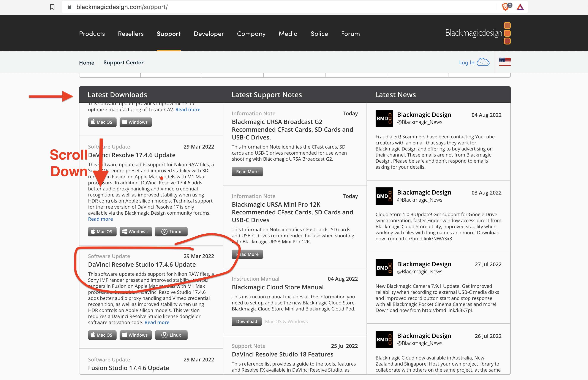The width and height of the screenshot is (588, 380).
Task: Open URSA Mini Pro 12K recommended cards note
Action: (x=292, y=212)
